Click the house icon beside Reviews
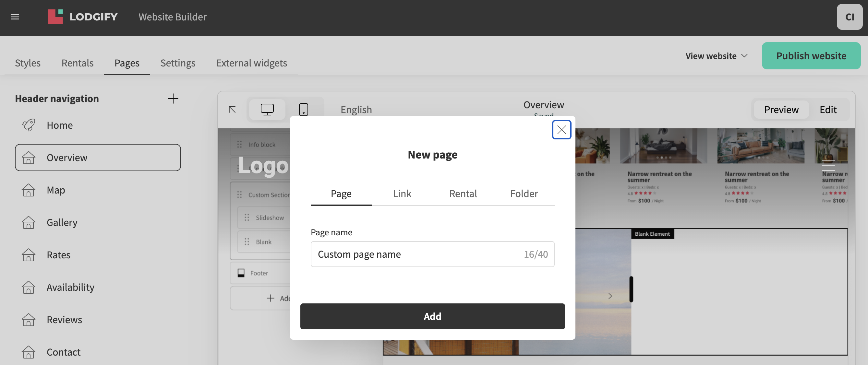 pos(29,320)
